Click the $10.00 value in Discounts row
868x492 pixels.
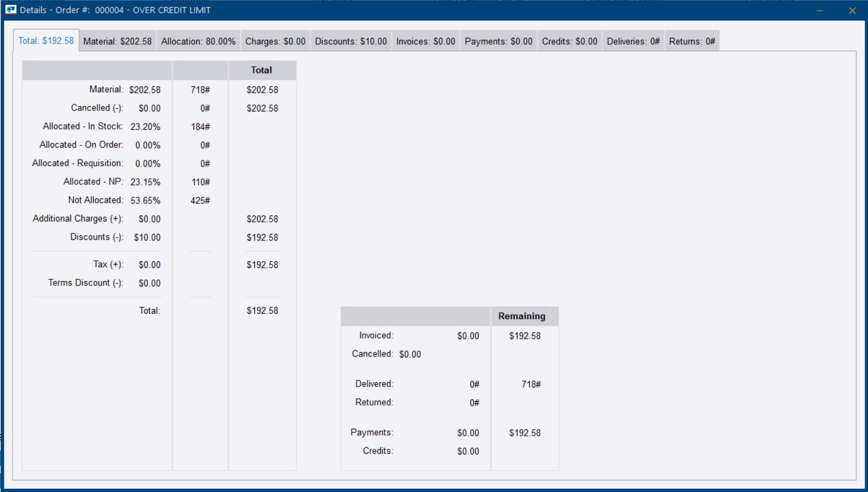click(x=147, y=238)
